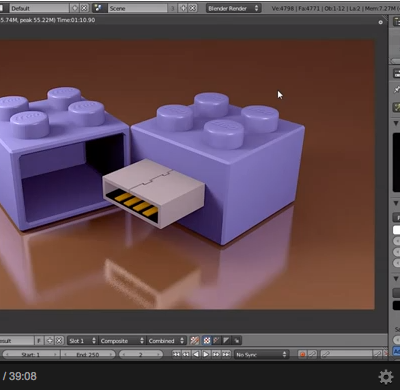The width and height of the screenshot is (400, 390).
Task: Click the Time:01:10.90 render info text
Action: click(x=76, y=20)
